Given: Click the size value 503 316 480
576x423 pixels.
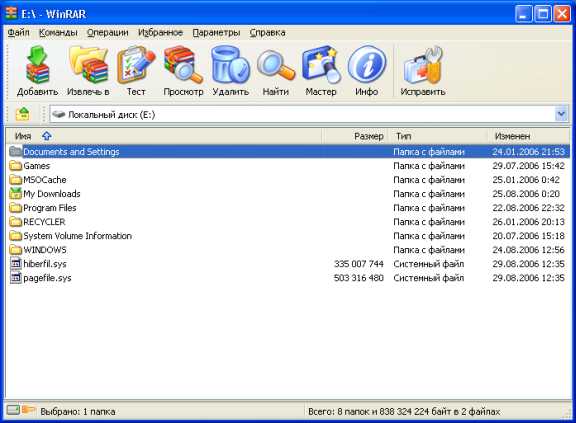Looking at the screenshot, I should [x=359, y=278].
